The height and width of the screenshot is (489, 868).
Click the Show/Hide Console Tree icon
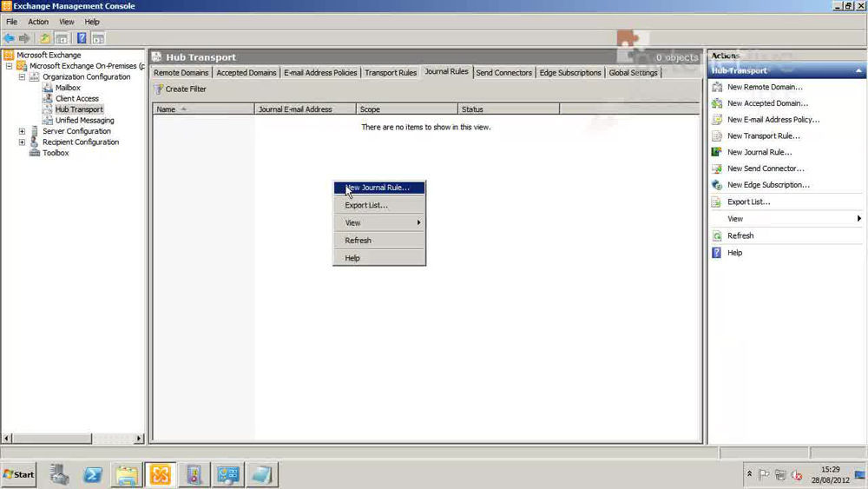coord(62,38)
